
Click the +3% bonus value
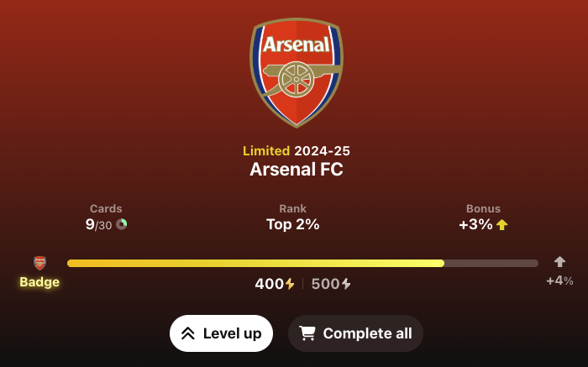(475, 224)
